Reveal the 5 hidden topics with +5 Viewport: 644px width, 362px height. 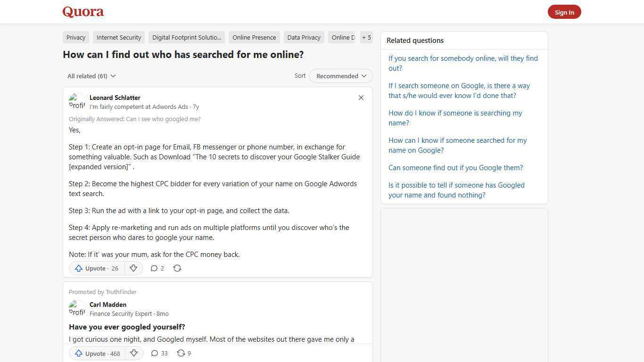pos(366,37)
